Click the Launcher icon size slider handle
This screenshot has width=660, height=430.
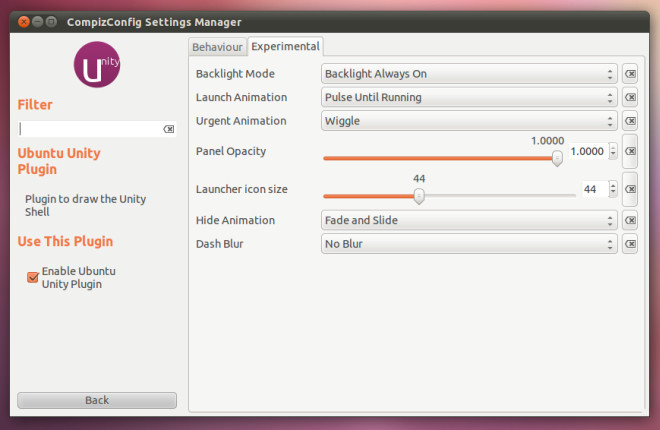(x=419, y=196)
